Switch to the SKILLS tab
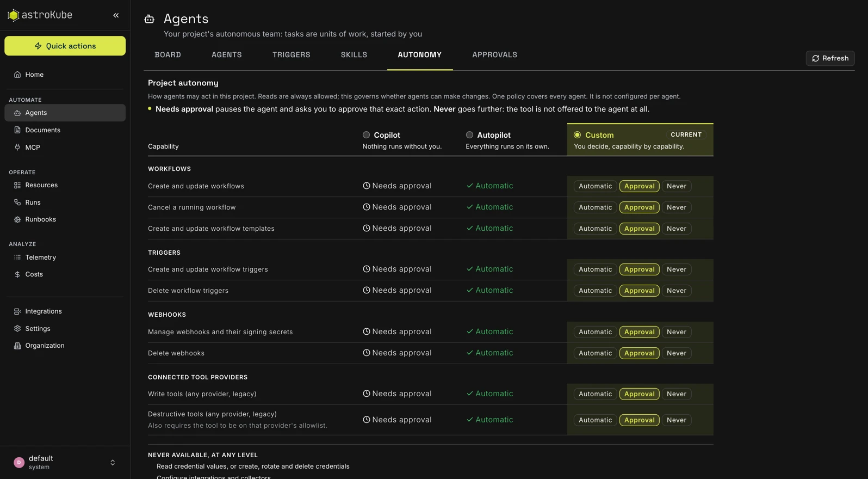The height and width of the screenshot is (479, 868). (354, 55)
